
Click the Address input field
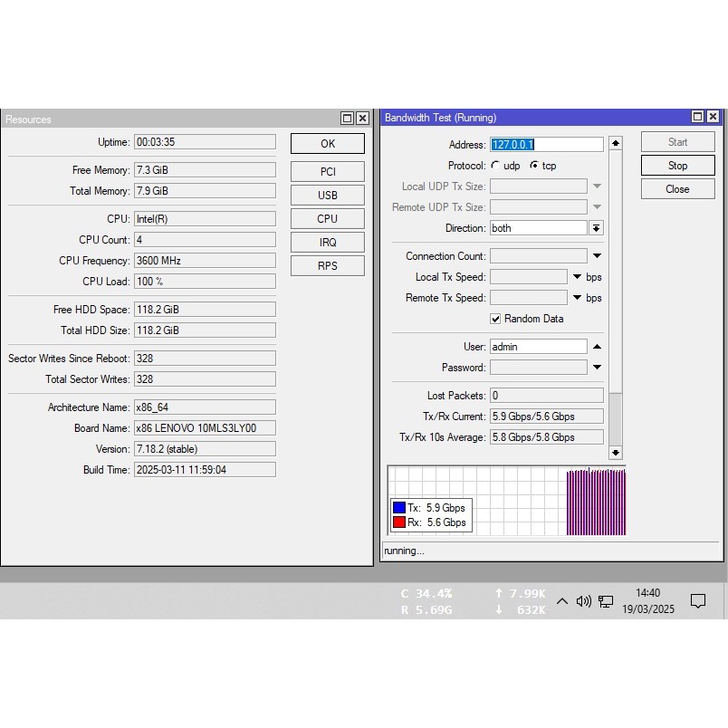546,145
